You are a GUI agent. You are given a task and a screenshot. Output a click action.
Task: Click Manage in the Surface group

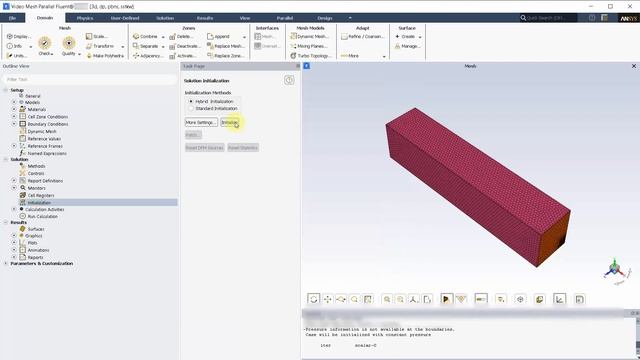(407, 46)
